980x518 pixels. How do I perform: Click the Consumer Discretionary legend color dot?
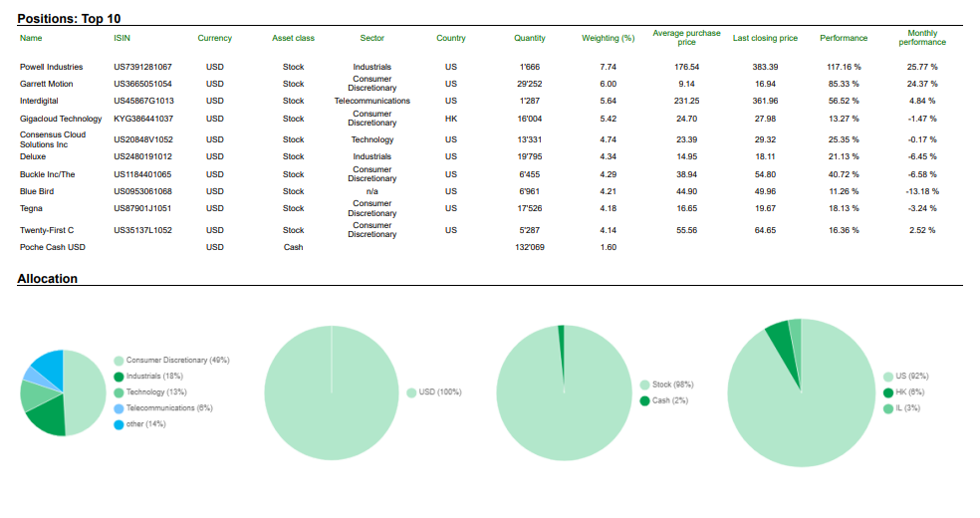(119, 360)
